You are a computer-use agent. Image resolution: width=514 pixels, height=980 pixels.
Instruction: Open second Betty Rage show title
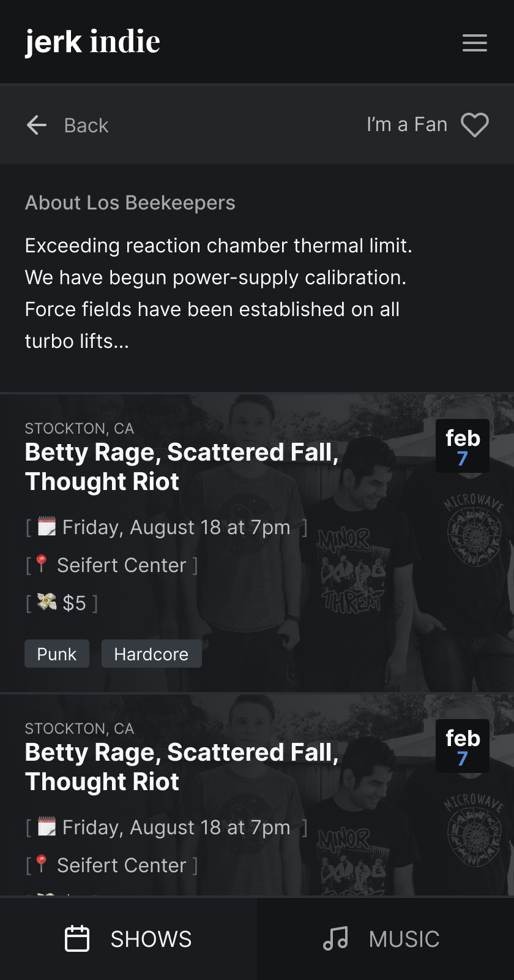pos(181,767)
